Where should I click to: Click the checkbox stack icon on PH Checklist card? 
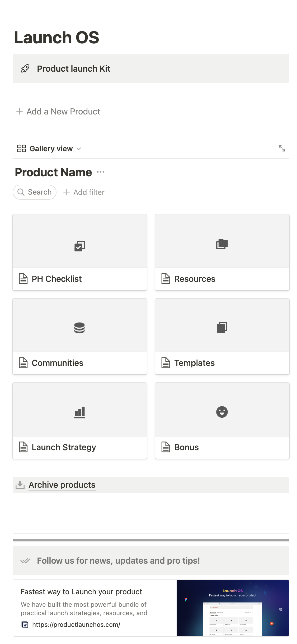79,246
